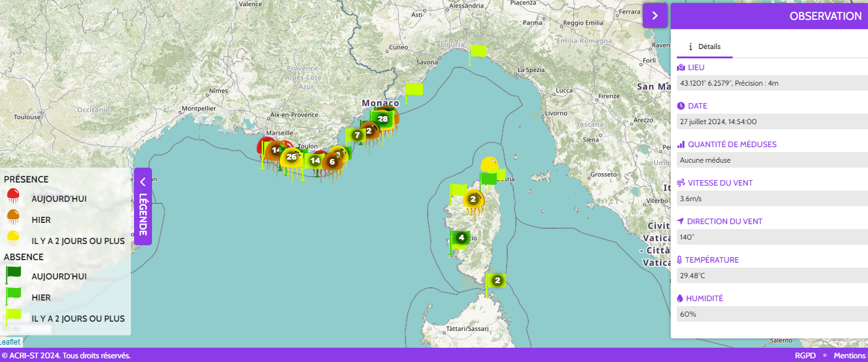The height and width of the screenshot is (362, 868).
Task: Select the Détails tab
Action: pos(705,47)
